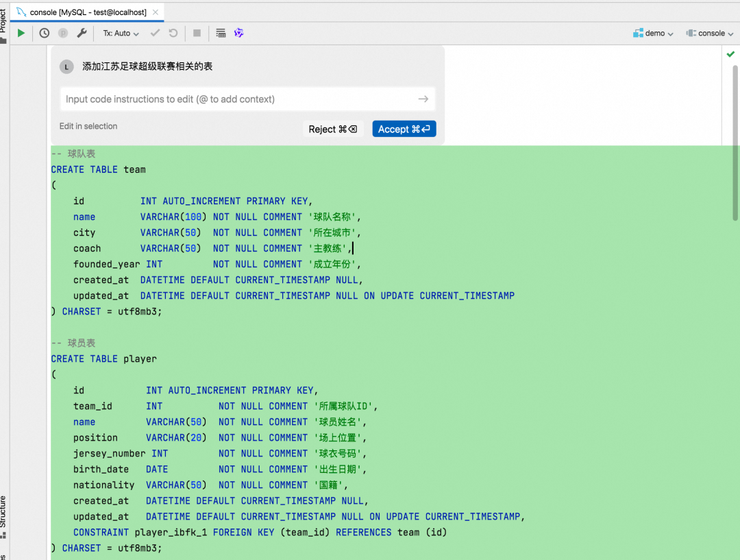
Task: Click the 'team_id' column line
Action: click(225, 406)
